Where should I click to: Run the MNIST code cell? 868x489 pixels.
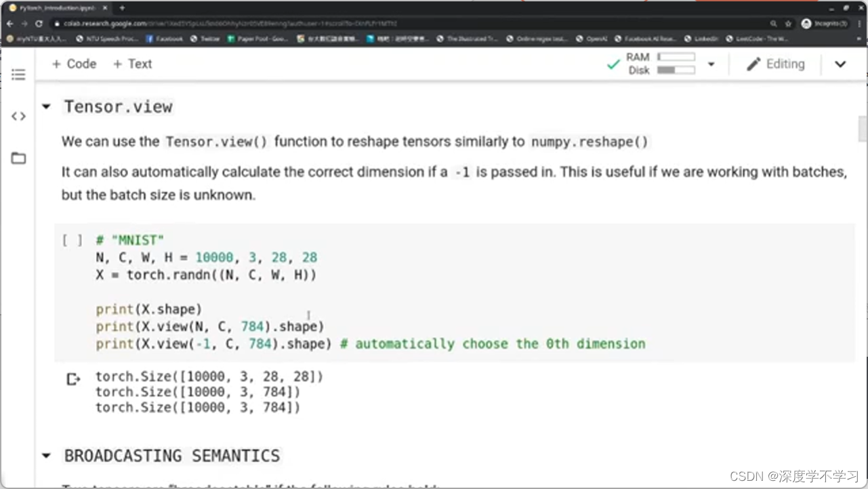point(72,240)
